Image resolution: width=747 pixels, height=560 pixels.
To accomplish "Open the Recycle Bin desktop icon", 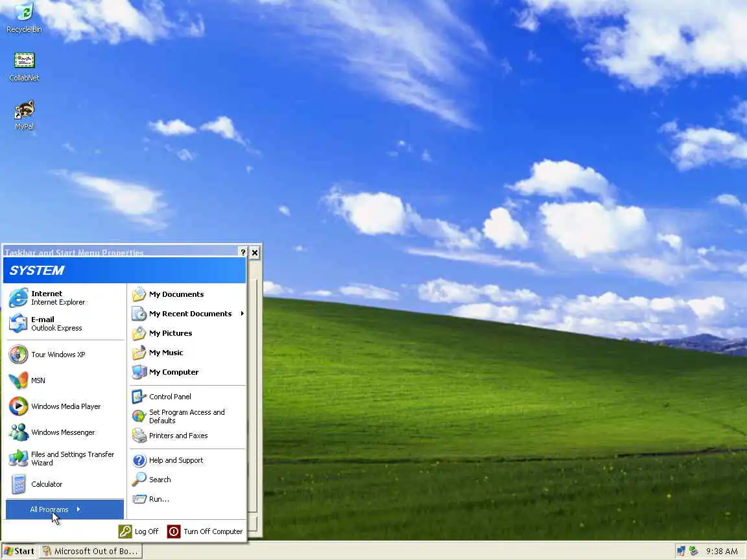I will click(x=24, y=17).
